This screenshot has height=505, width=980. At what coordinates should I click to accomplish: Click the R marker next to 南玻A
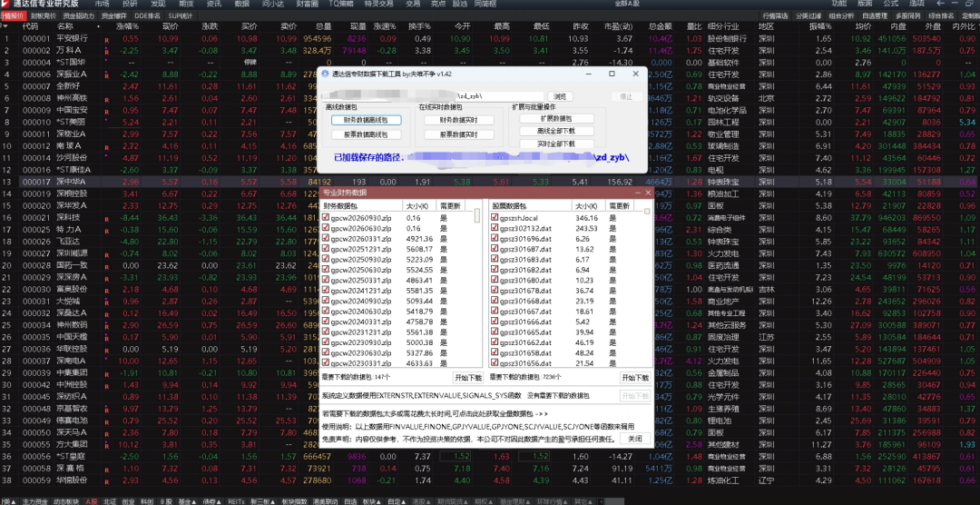107,147
